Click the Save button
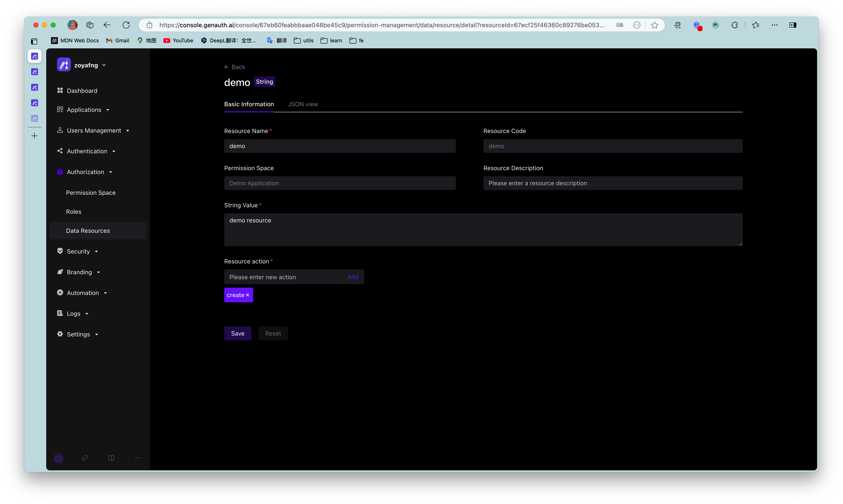 click(237, 333)
